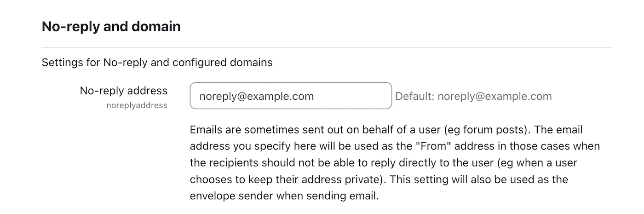The height and width of the screenshot is (214, 644).
Task: Click the horizontal divider under the heading
Action: click(327, 47)
